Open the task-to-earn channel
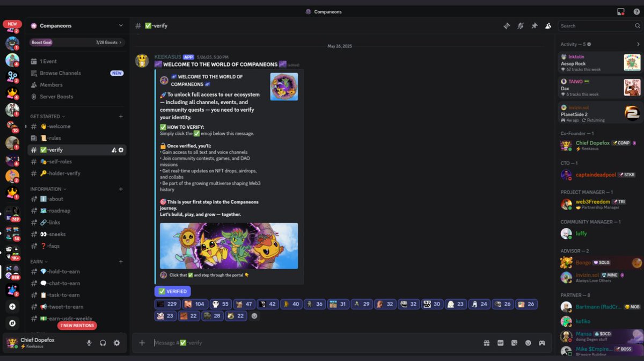Image resolution: width=644 pixels, height=361 pixels. (77, 295)
